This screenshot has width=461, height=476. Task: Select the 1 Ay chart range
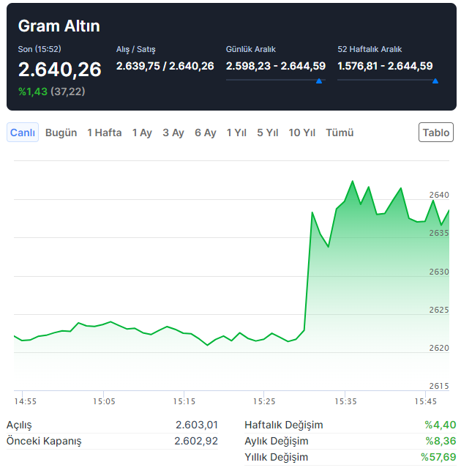142,133
